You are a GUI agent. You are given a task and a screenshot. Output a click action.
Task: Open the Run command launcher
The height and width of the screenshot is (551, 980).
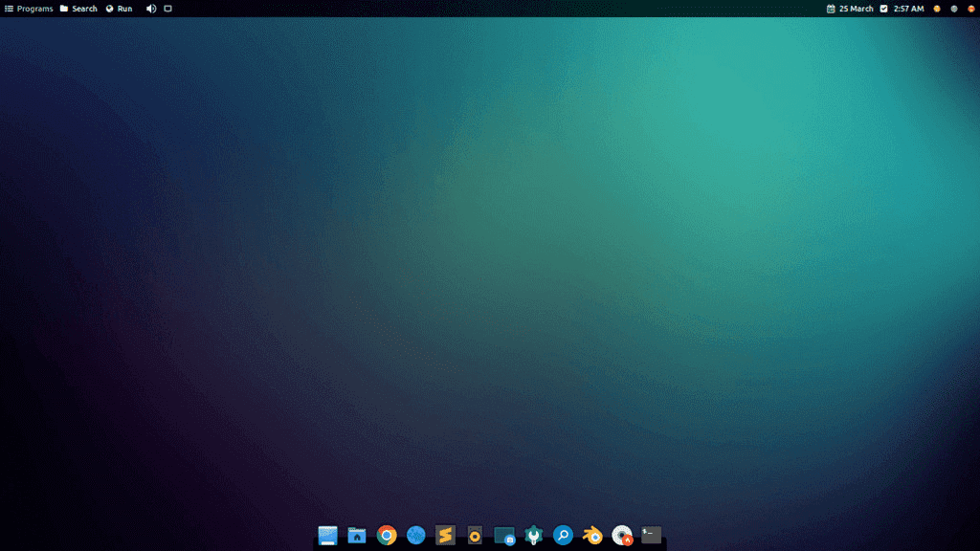pyautogui.click(x=119, y=9)
